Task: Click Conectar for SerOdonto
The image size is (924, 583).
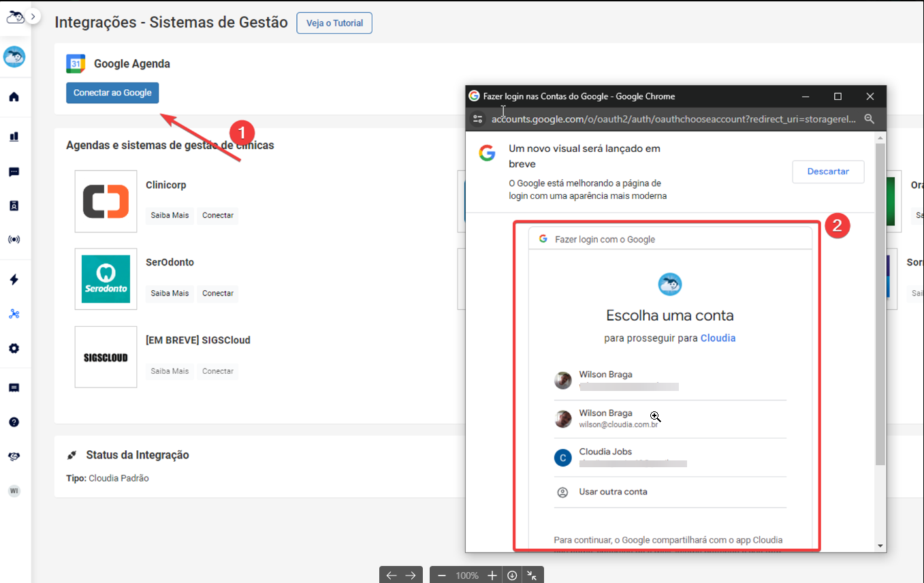Action: (x=218, y=294)
